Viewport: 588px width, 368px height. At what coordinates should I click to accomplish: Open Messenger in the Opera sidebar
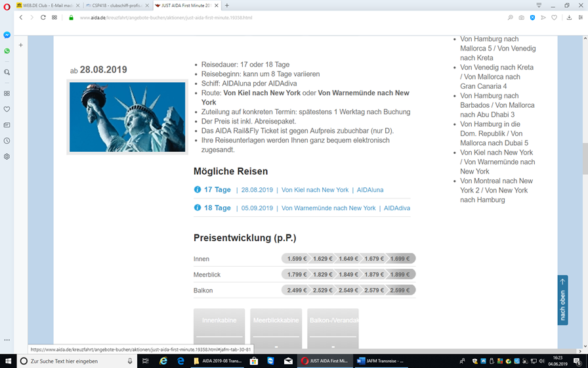pyautogui.click(x=7, y=35)
